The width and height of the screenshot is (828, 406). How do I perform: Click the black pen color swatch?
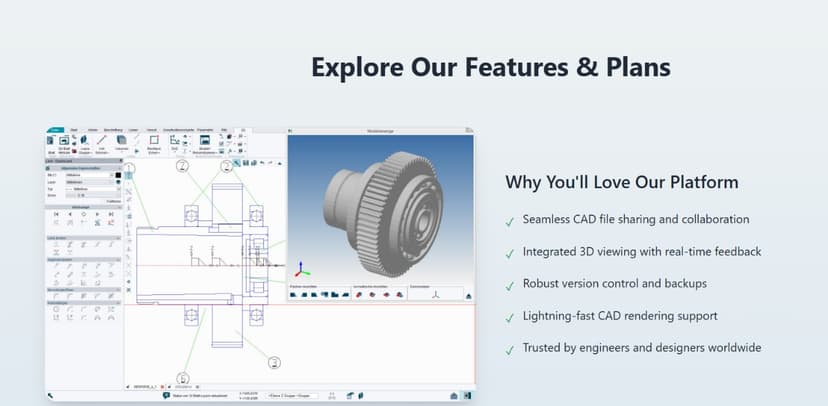118,174
